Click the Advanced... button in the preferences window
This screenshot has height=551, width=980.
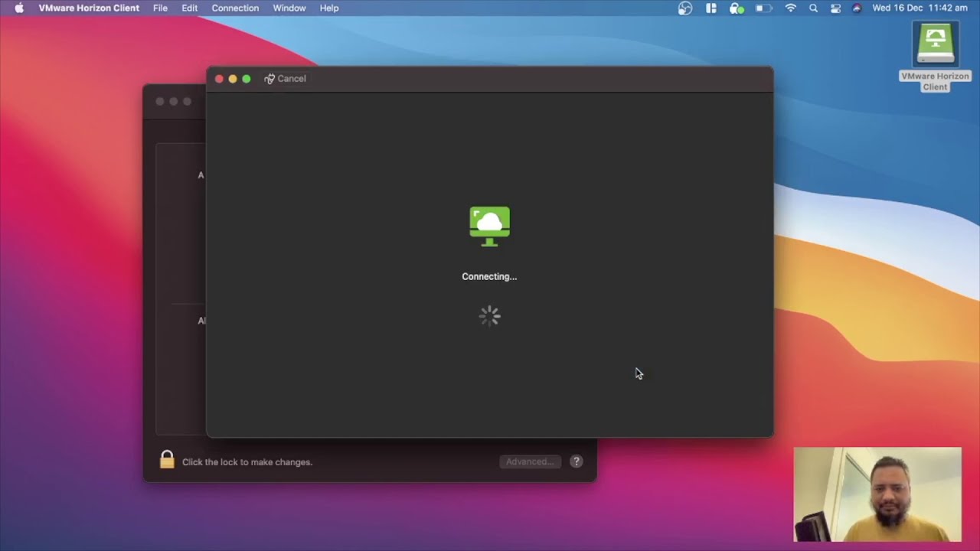point(530,461)
